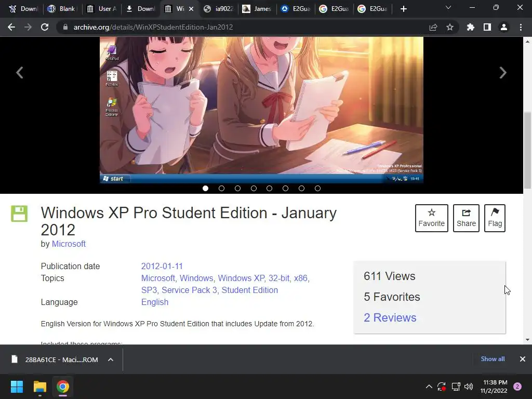
Task: Click the Windows XP screenshot image
Action: pyautogui.click(x=261, y=110)
